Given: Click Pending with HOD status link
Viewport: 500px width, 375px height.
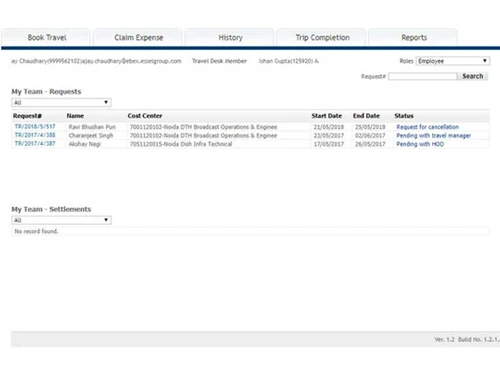Looking at the screenshot, I should point(420,144).
